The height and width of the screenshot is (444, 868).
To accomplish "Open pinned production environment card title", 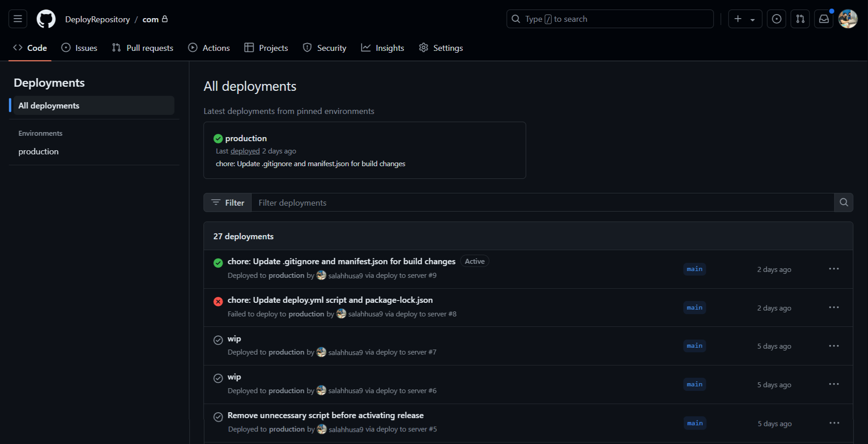I will [246, 138].
